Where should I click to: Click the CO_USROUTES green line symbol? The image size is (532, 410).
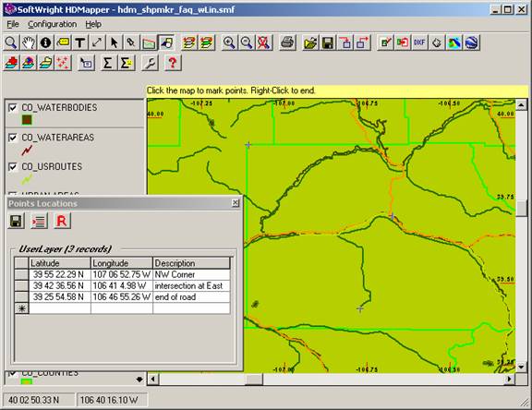27,179
